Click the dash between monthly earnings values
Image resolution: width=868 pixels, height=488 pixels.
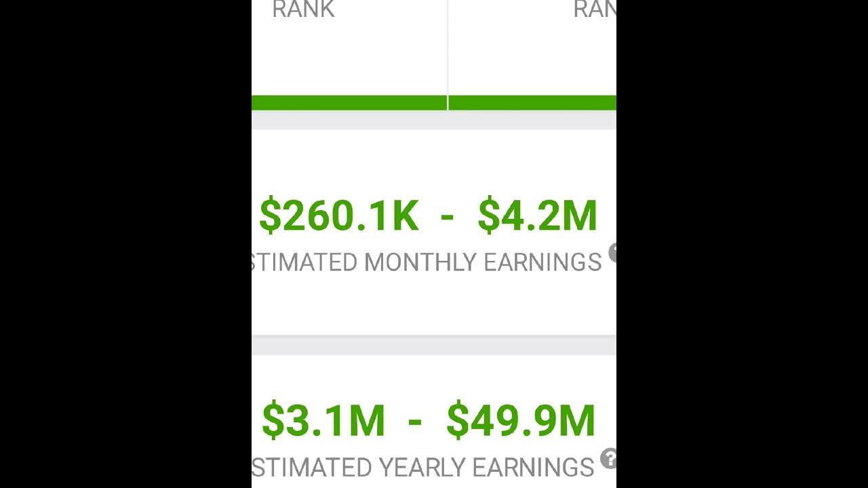click(447, 216)
